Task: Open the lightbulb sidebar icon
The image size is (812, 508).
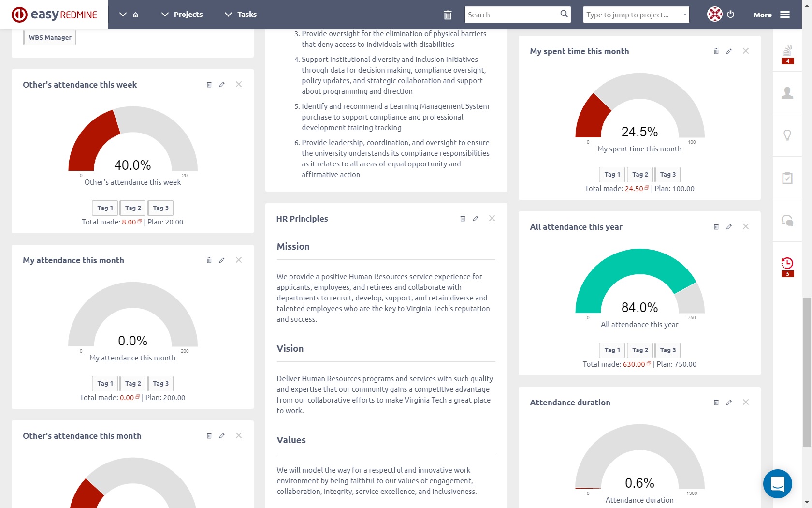Action: coord(787,135)
